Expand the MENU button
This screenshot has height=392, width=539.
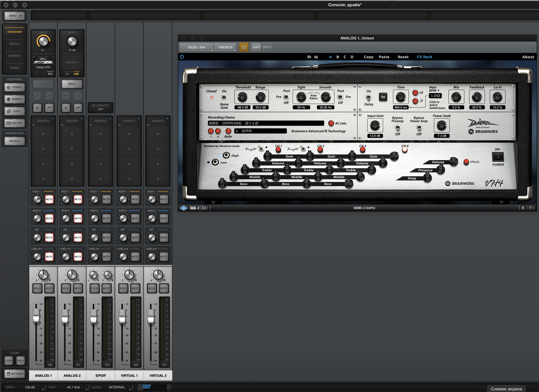click(x=14, y=16)
